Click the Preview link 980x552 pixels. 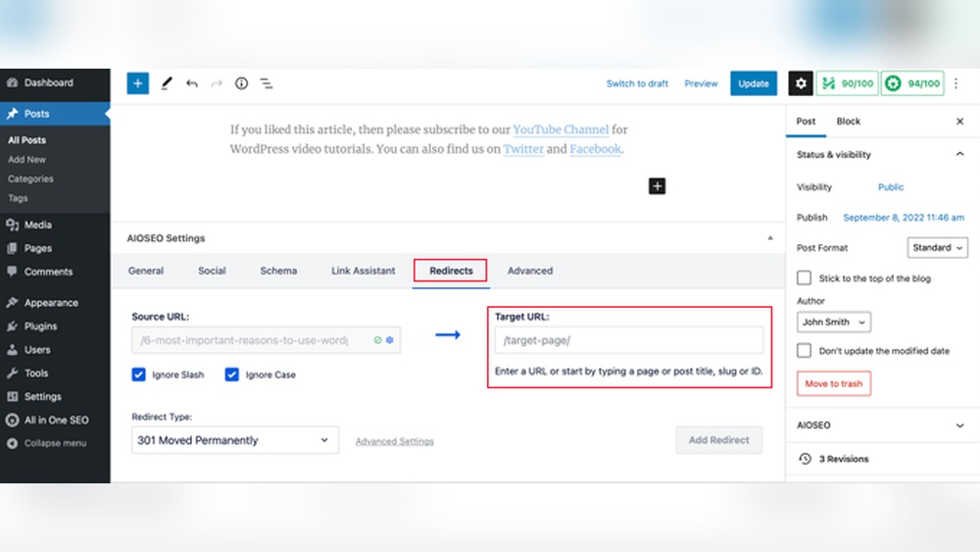[x=701, y=83]
